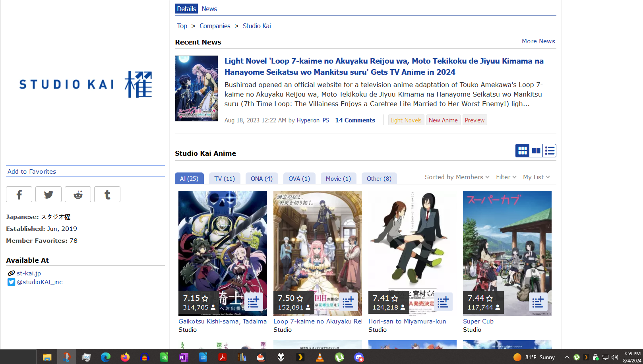Switch to tile grid view icon

[523, 151]
